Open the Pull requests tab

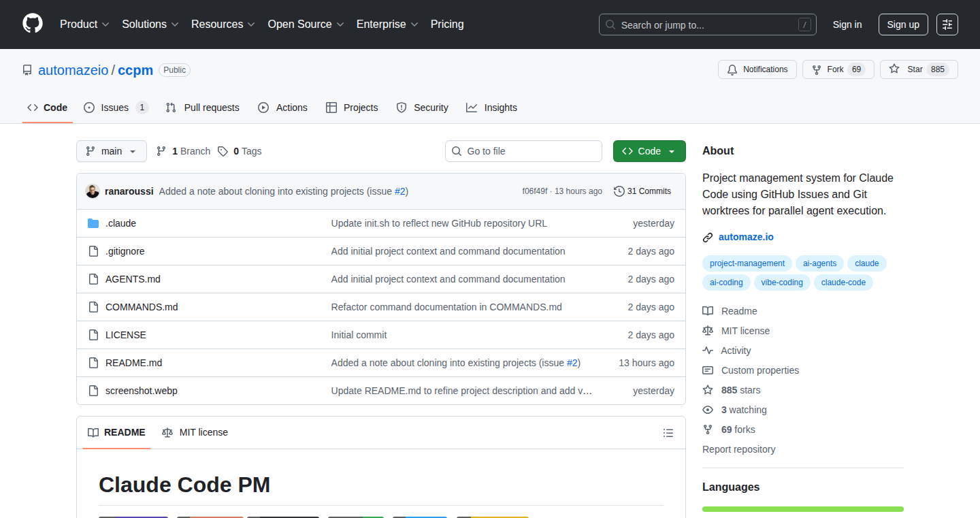click(x=203, y=108)
